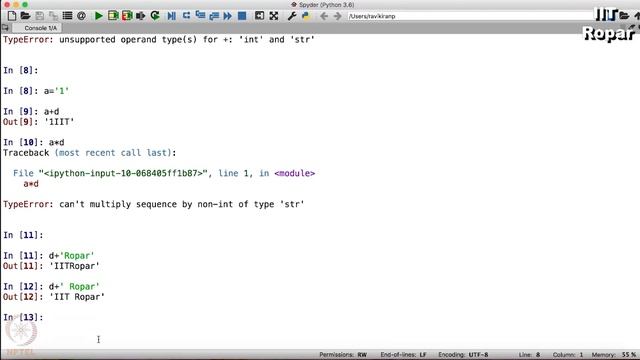Open PYTHONPATH manager Python icon
The image size is (640, 360).
coord(305,16)
